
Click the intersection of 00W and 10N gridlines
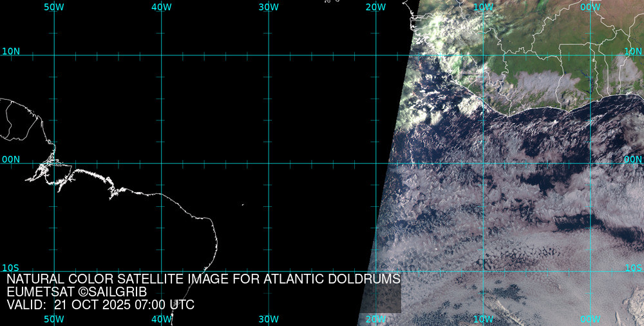[591, 55]
